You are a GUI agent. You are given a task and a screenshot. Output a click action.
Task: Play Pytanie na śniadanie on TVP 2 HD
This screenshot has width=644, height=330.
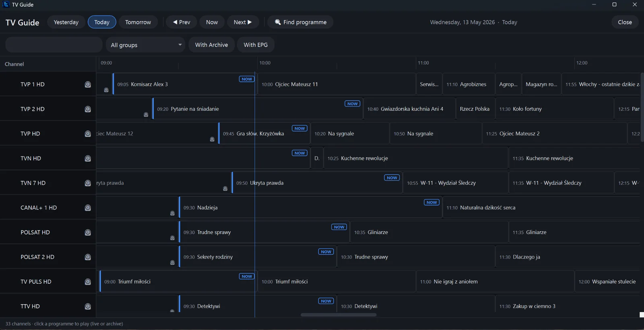258,109
